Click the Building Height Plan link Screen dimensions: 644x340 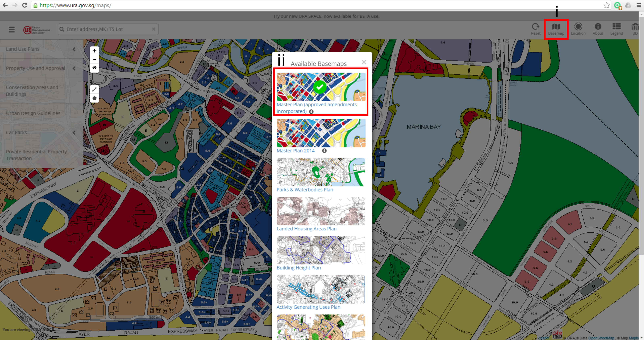point(298,268)
